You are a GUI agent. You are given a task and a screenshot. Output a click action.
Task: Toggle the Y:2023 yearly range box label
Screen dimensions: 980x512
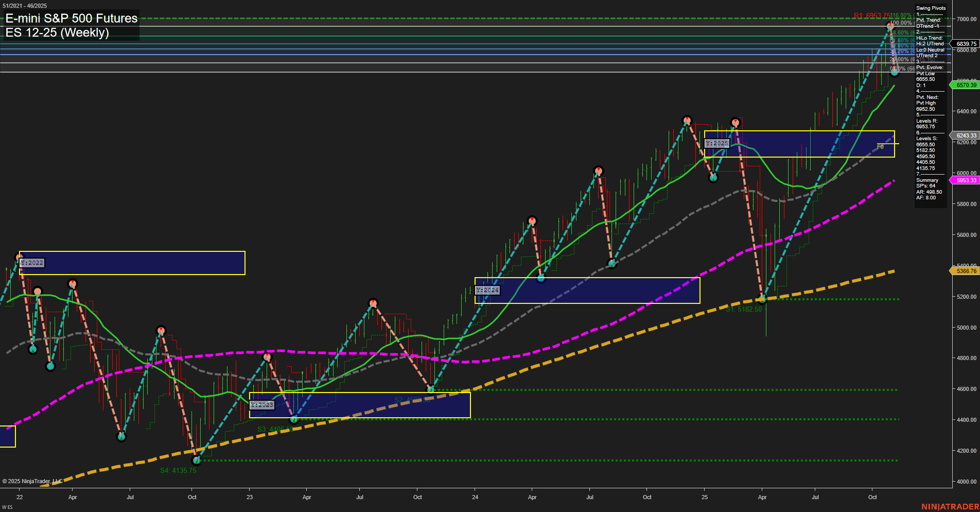coord(262,404)
